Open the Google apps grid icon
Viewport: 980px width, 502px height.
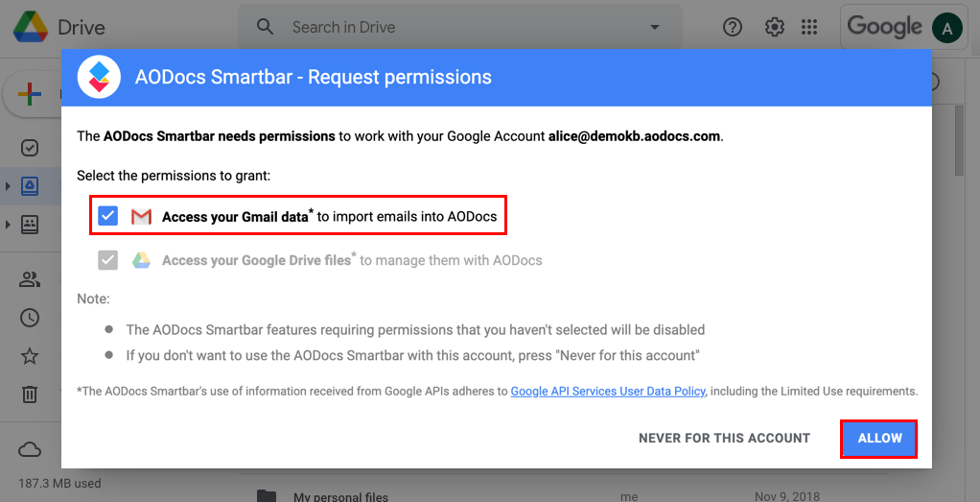[x=809, y=27]
